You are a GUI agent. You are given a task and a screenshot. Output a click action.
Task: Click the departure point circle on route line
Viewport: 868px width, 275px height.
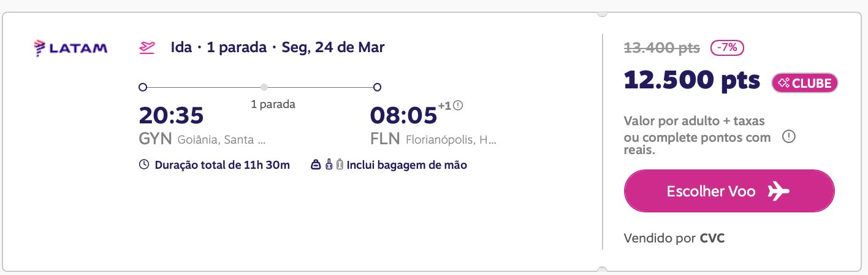(x=143, y=87)
